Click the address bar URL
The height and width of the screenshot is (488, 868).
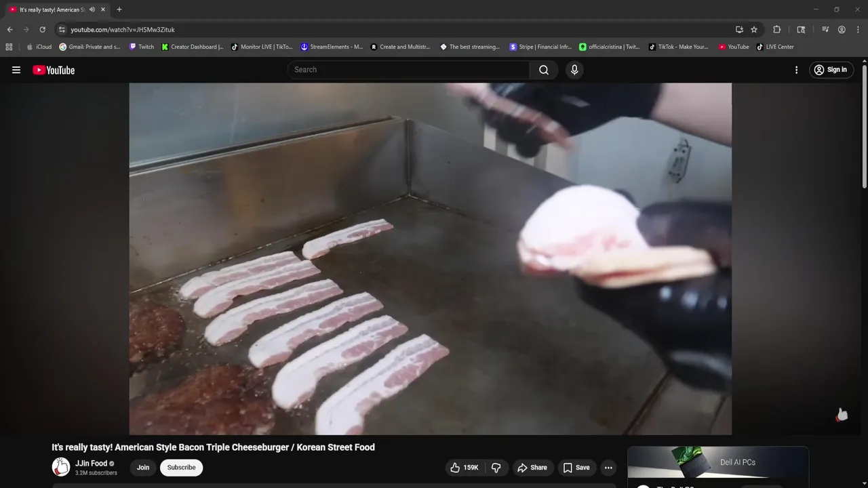tap(123, 30)
